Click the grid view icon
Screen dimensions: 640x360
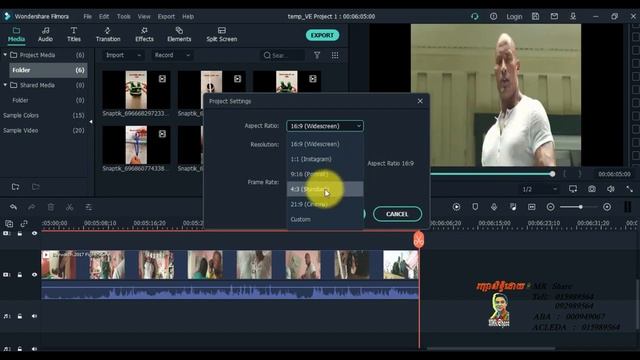tap(335, 55)
